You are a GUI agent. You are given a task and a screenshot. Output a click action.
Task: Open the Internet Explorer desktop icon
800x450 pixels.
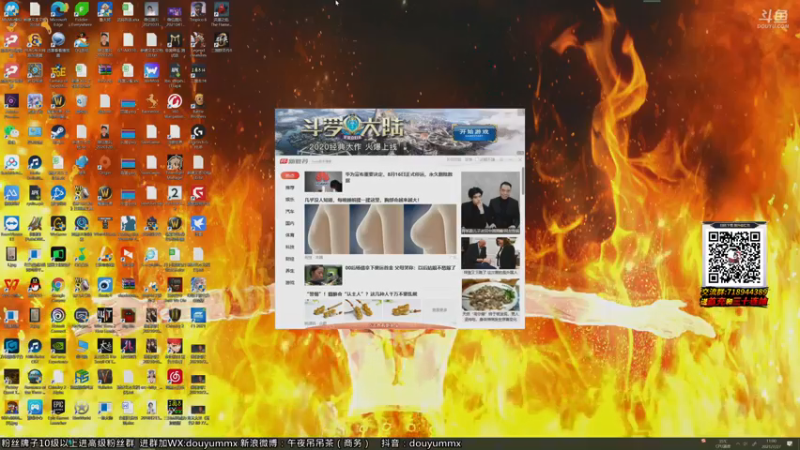point(152,255)
